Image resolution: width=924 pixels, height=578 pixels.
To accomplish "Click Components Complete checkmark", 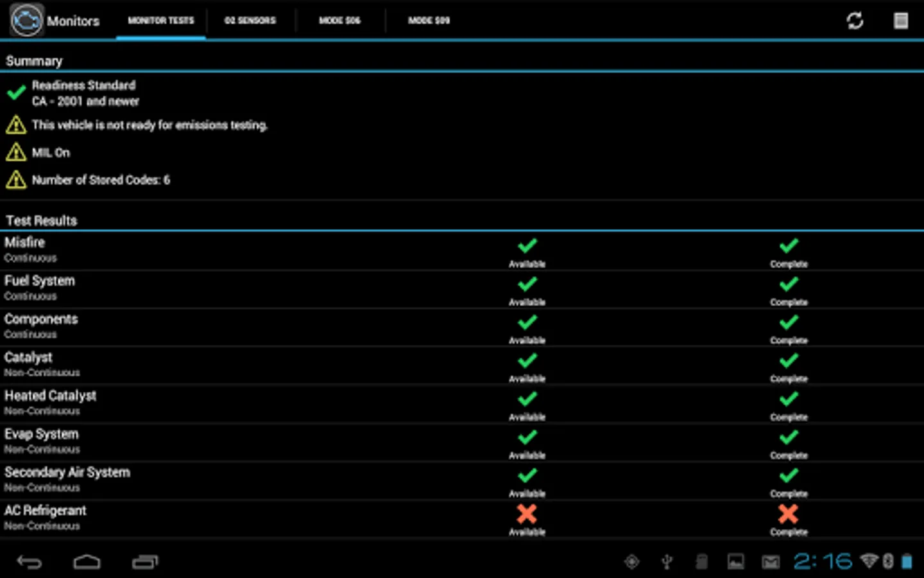I will click(789, 322).
